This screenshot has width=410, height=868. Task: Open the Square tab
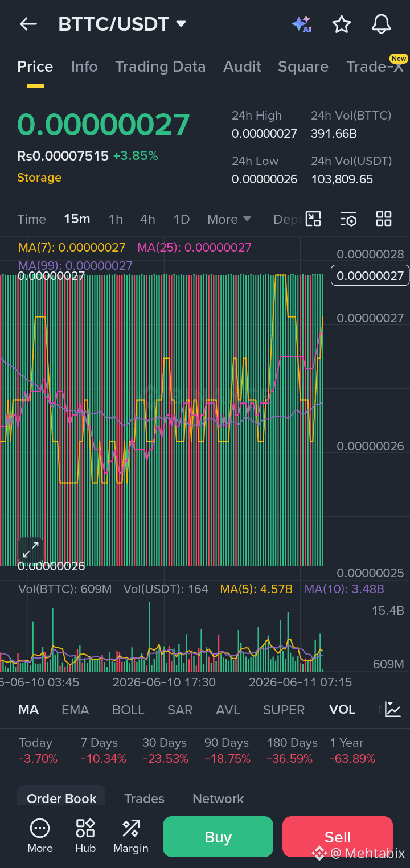(303, 67)
